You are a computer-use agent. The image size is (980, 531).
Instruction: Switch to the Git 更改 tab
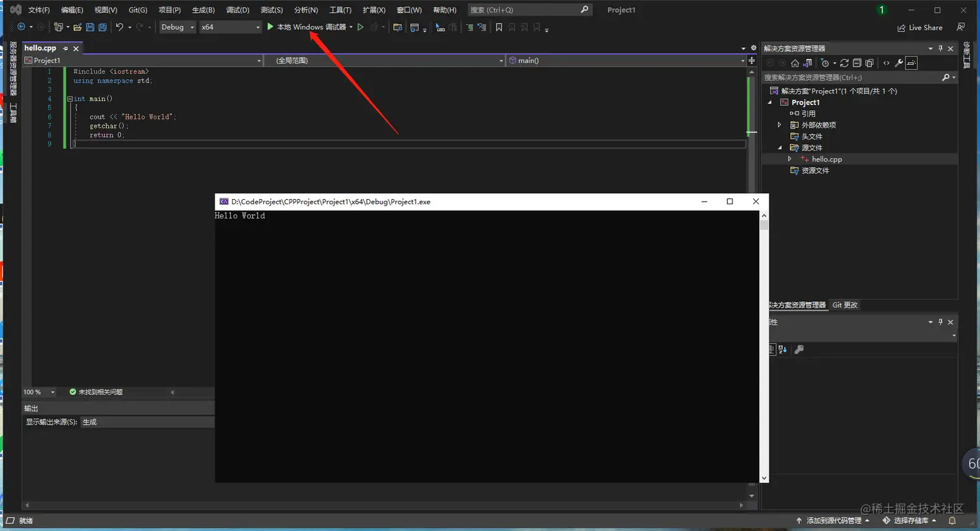[x=845, y=305]
